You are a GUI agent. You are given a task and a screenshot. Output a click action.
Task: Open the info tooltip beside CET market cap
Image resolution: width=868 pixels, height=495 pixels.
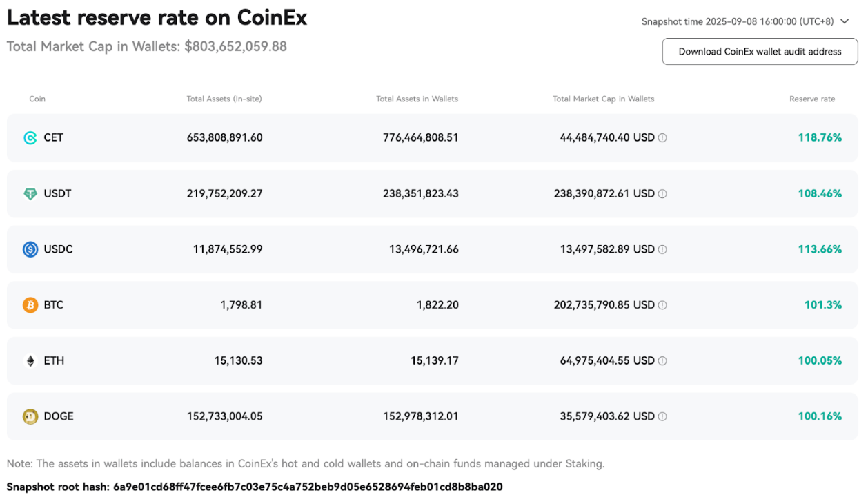662,137
